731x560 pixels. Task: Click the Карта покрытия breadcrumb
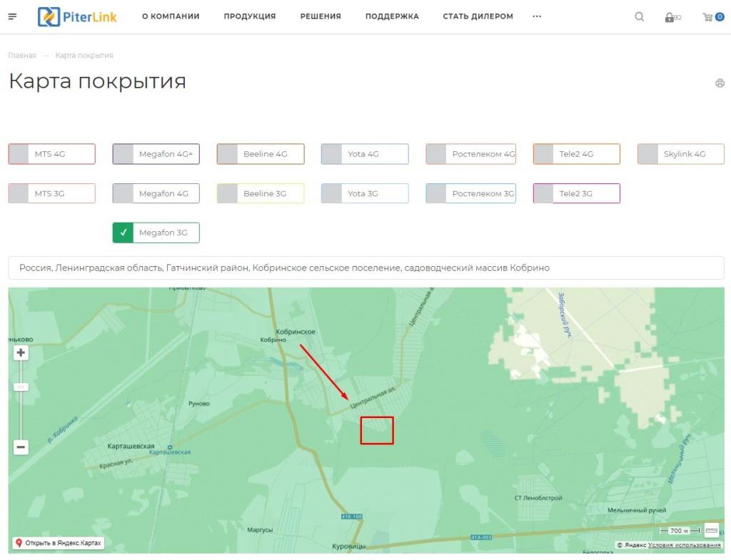tap(84, 56)
